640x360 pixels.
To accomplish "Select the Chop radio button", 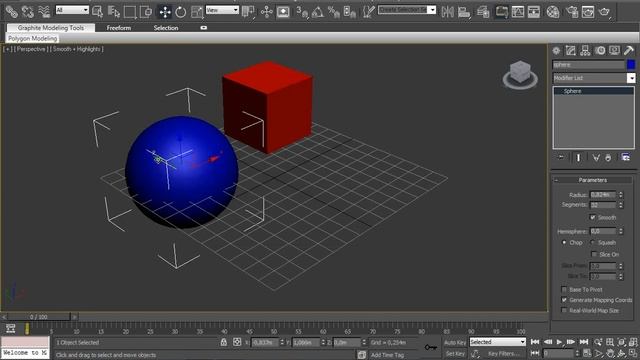I will 564,242.
